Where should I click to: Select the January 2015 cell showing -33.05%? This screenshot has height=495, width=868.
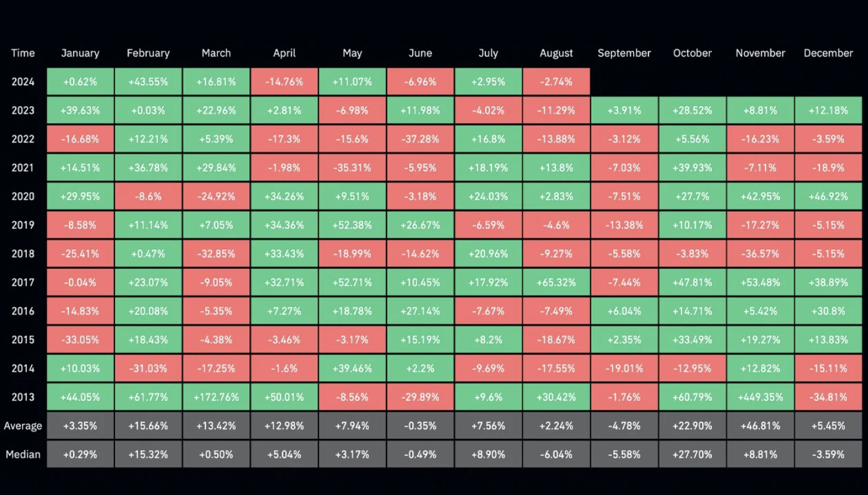click(x=80, y=340)
